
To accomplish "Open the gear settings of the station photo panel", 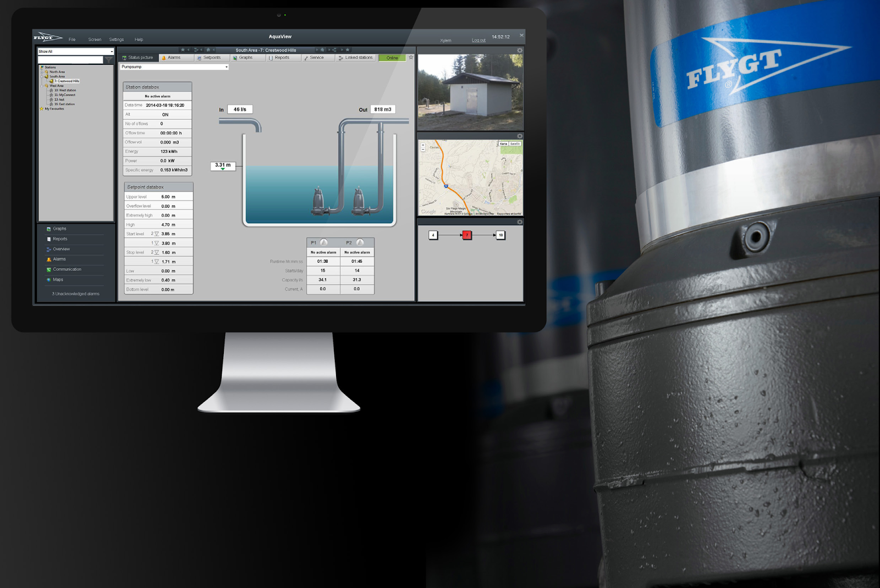I will 520,51.
